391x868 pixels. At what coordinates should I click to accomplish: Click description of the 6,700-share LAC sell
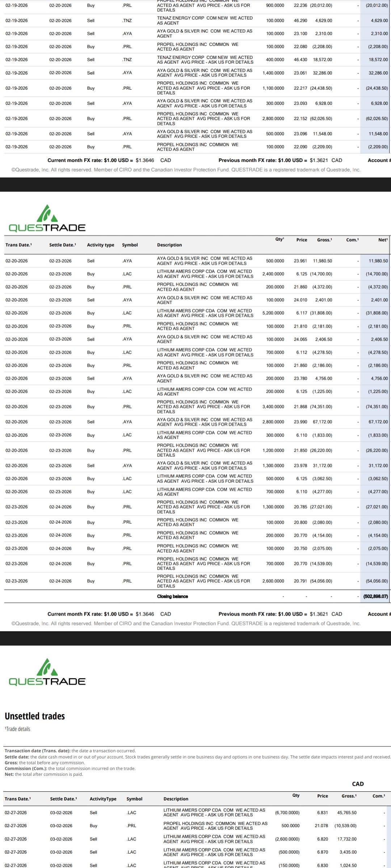pyautogui.click(x=214, y=812)
